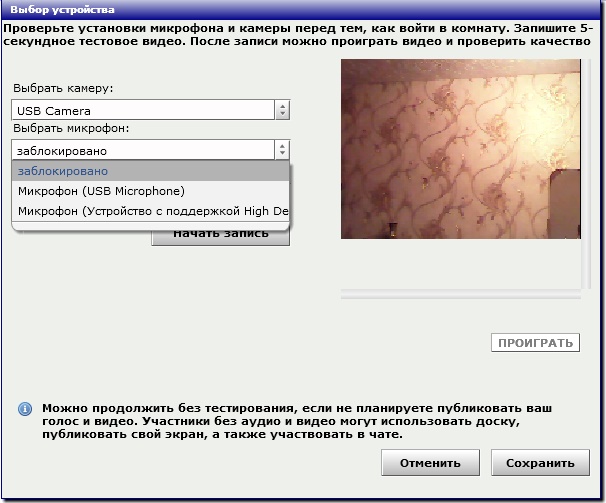Click the 'Сохранить' button
Viewport: 606px width, 503px height.
coord(540,462)
